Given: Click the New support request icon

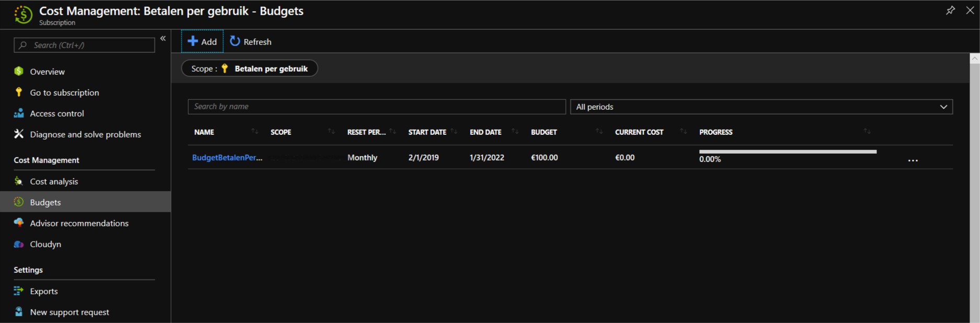Looking at the screenshot, I should coord(19,312).
